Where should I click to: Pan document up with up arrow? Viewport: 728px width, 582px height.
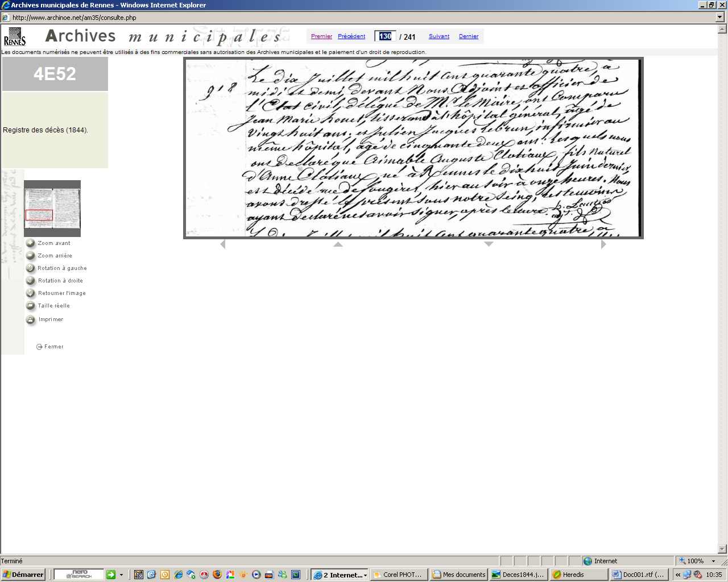click(338, 244)
